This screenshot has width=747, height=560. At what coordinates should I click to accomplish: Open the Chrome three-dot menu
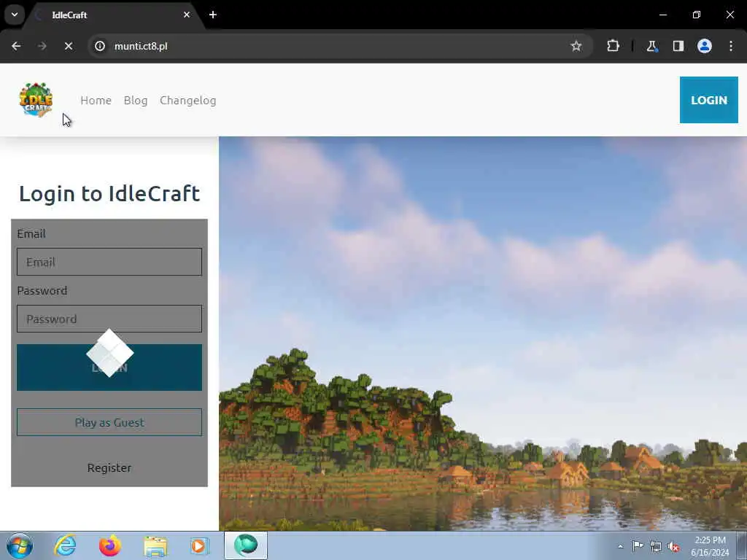tap(731, 46)
